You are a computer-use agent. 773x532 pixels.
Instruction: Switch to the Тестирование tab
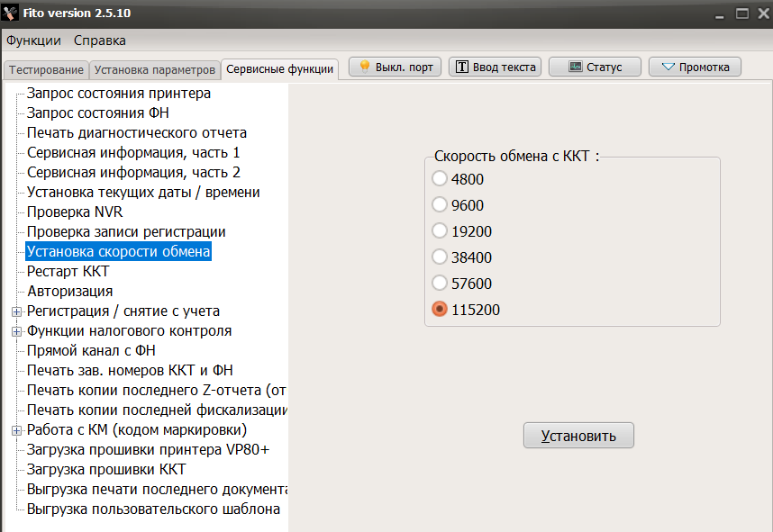tap(47, 70)
